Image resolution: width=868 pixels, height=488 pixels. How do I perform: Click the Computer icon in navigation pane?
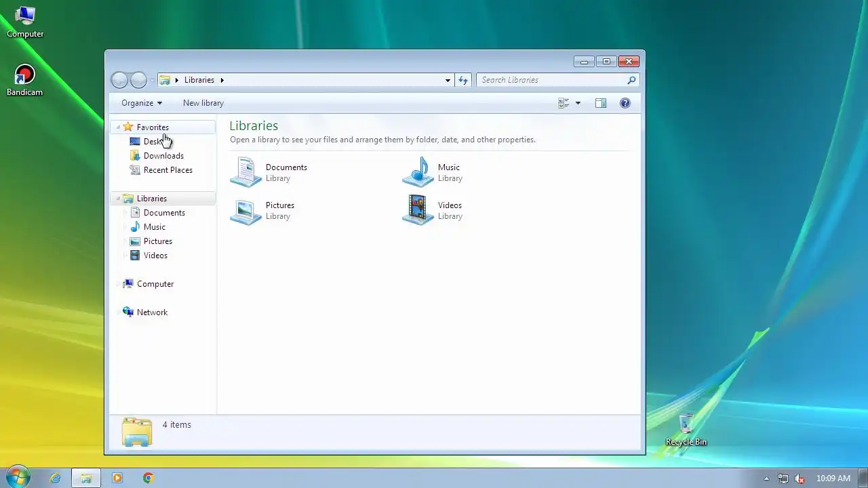point(128,284)
